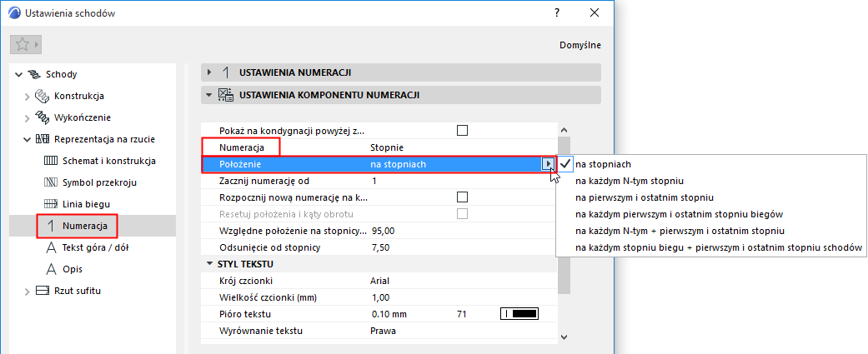
Task: Click the Pióro tekstu pen color swatch
Action: click(x=519, y=314)
